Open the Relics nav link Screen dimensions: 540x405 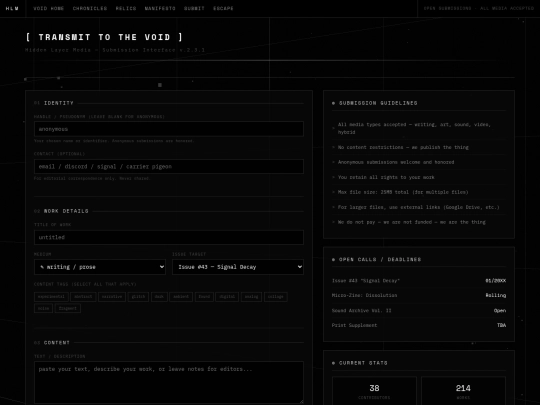[126, 8]
